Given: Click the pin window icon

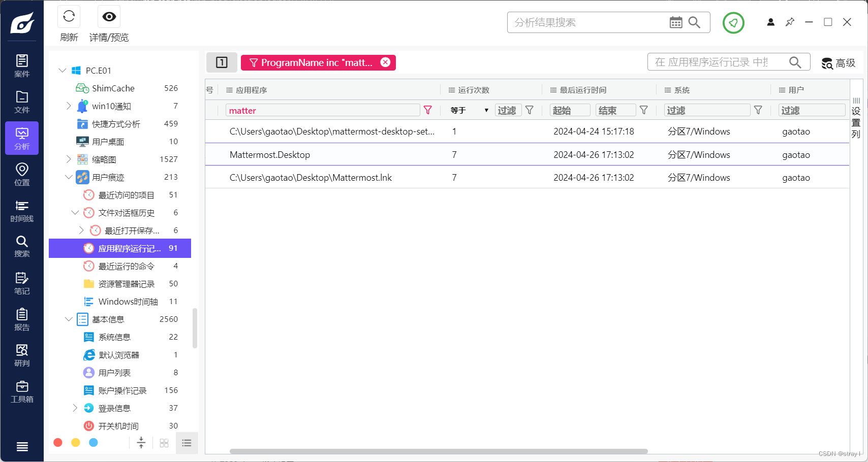Looking at the screenshot, I should pyautogui.click(x=790, y=22).
